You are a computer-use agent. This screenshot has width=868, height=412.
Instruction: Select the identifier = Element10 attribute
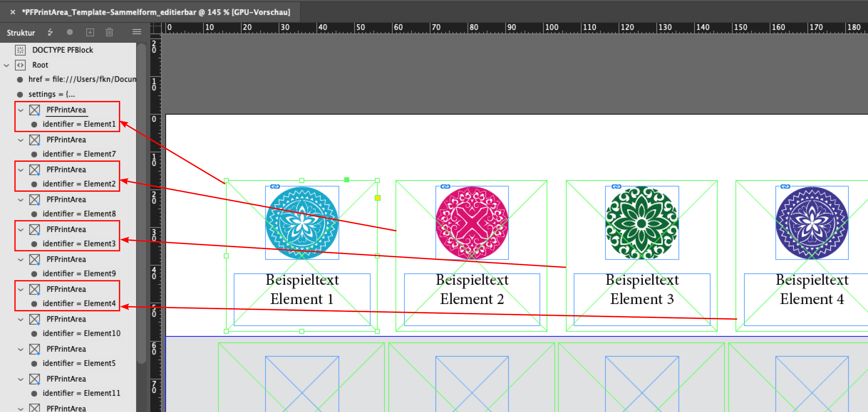pyautogui.click(x=81, y=333)
